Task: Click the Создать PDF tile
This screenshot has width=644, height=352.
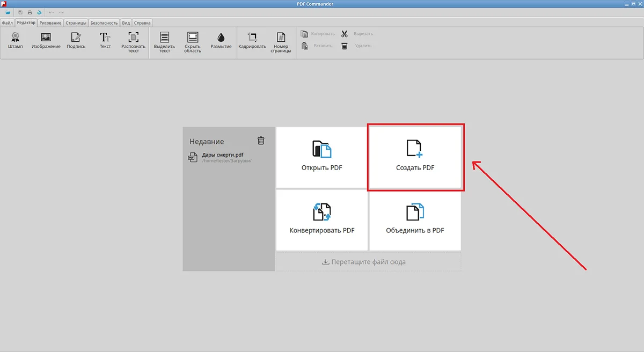Action: click(x=415, y=157)
